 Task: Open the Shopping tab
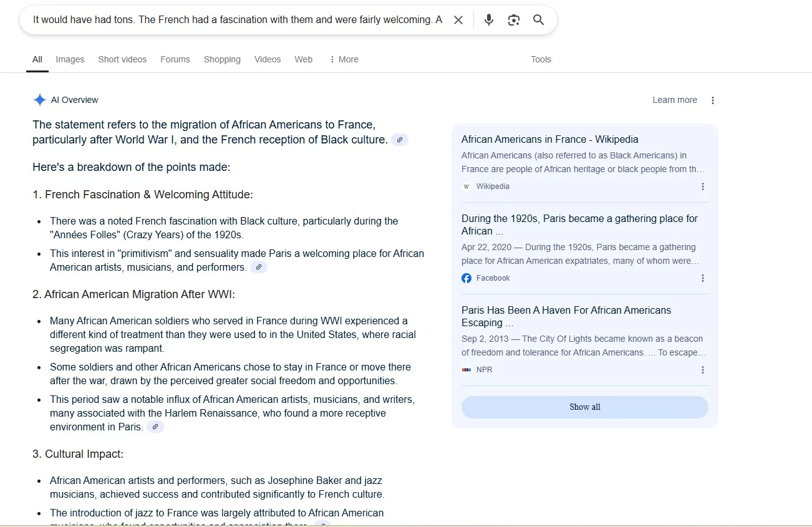tap(222, 59)
